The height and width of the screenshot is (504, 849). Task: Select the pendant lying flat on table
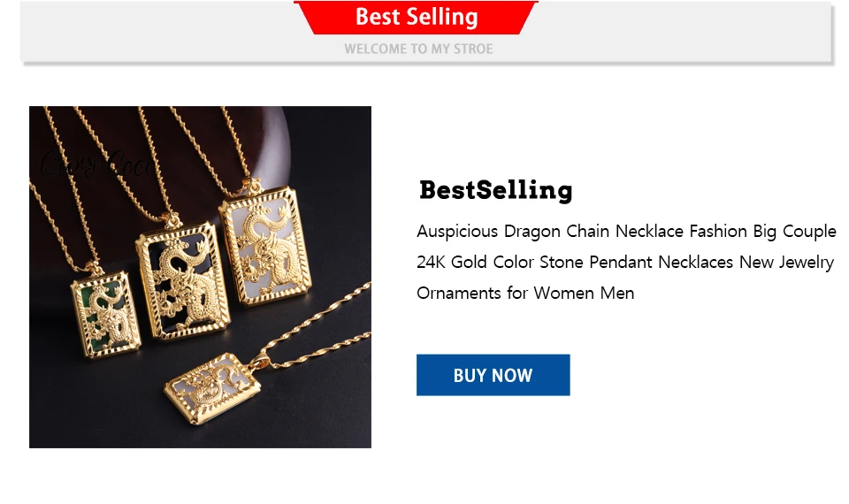coord(212,386)
